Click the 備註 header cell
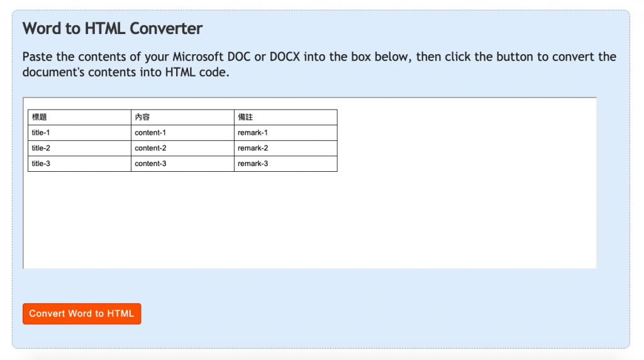Viewport: 644px width, 360px height. click(x=286, y=117)
